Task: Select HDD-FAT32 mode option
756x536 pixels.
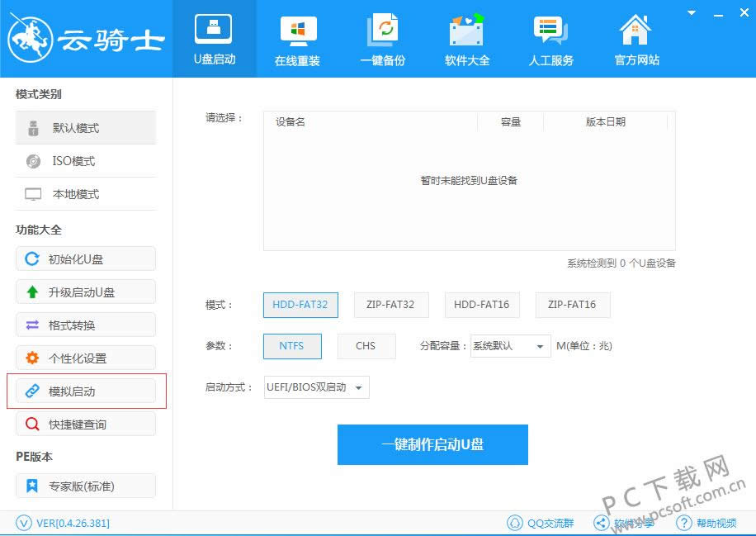Action: tap(300, 305)
